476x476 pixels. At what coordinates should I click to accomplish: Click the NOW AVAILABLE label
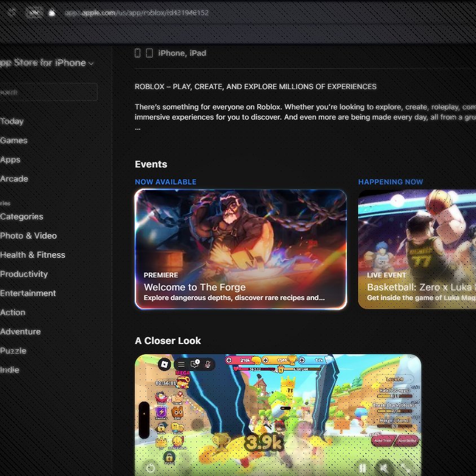coord(165,182)
